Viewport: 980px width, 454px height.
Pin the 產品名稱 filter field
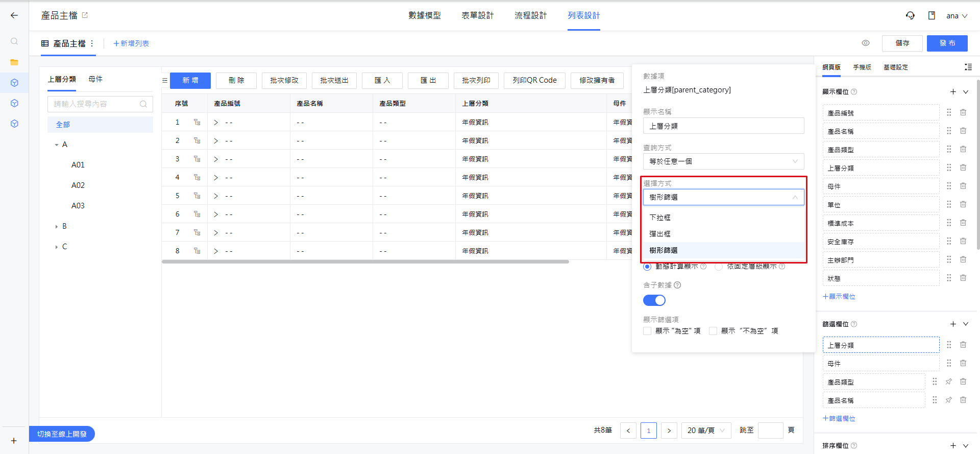click(x=949, y=400)
